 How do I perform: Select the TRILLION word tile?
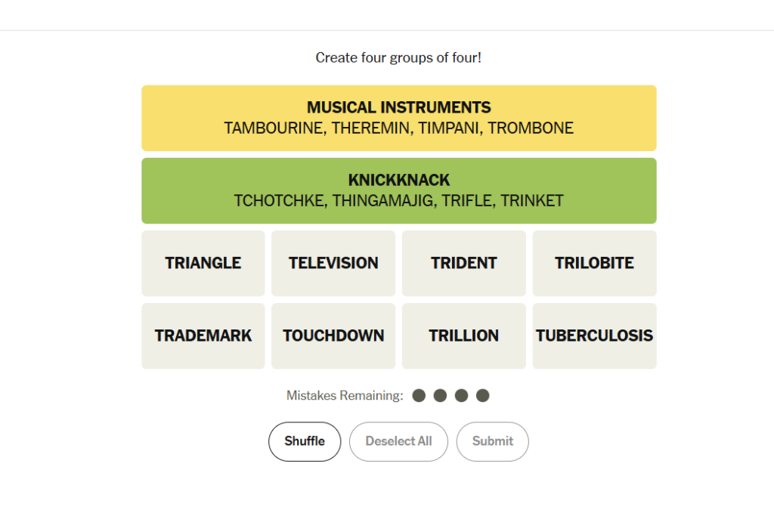[x=463, y=336]
